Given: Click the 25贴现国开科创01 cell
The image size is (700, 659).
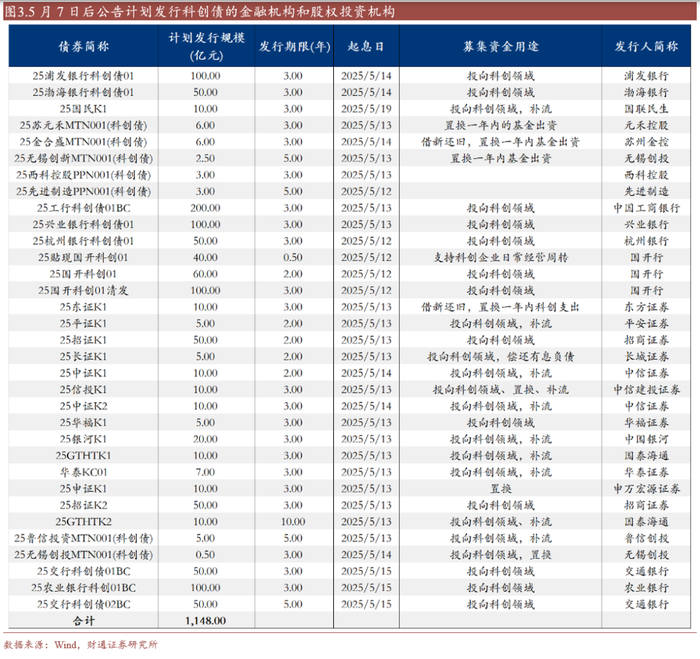Looking at the screenshot, I should [83, 258].
